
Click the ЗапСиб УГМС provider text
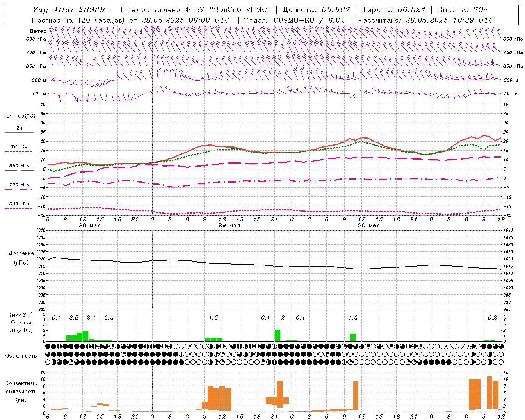pos(241,10)
